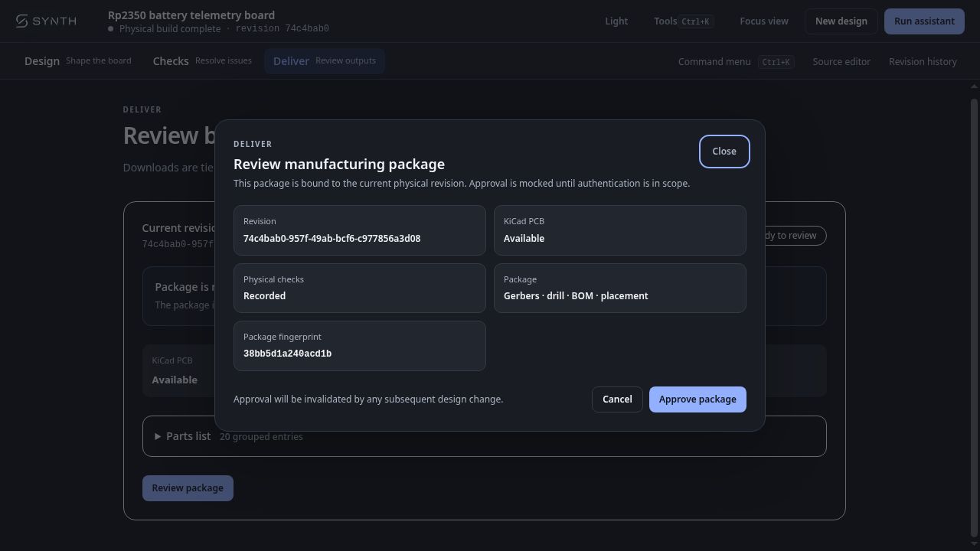Image resolution: width=980 pixels, height=551 pixels.
Task: Click the page vertical scrollbar
Action: tap(975, 318)
